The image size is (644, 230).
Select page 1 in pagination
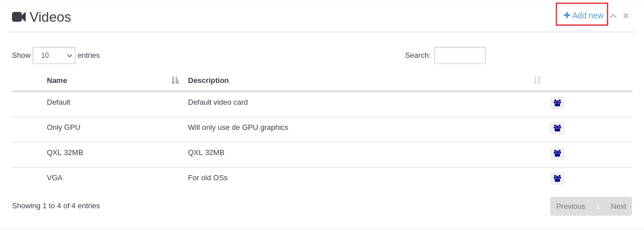[x=598, y=206]
